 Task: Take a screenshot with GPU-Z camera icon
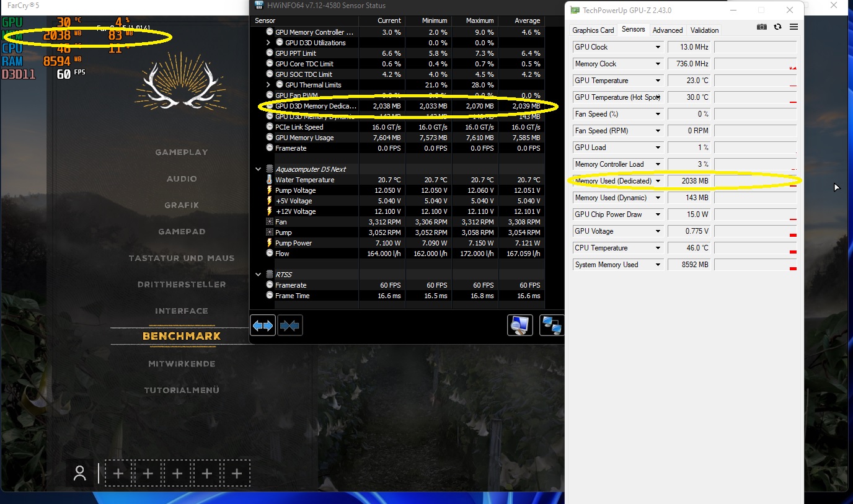(x=762, y=27)
